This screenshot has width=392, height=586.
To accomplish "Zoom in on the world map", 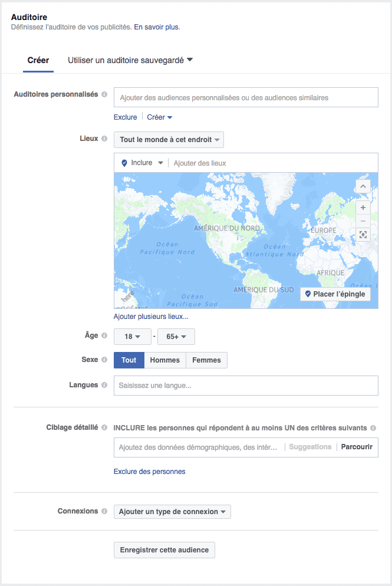I will point(363,208).
